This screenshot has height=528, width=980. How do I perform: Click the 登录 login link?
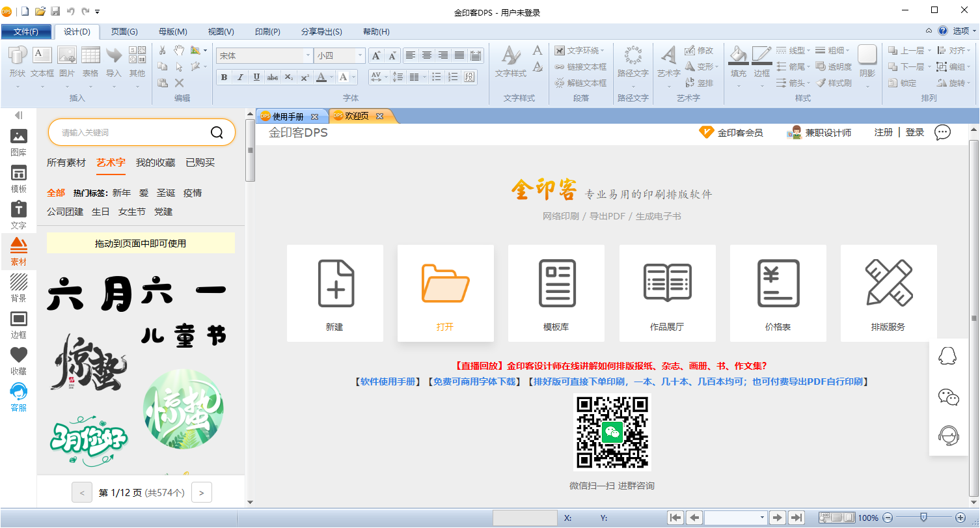[x=914, y=132]
